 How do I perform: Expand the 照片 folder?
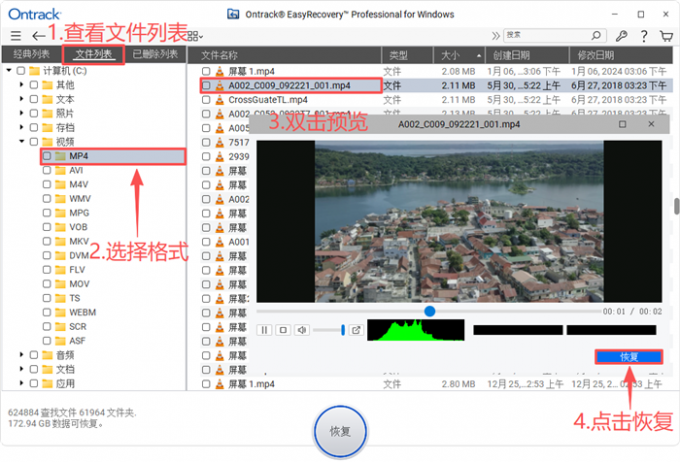point(21,113)
